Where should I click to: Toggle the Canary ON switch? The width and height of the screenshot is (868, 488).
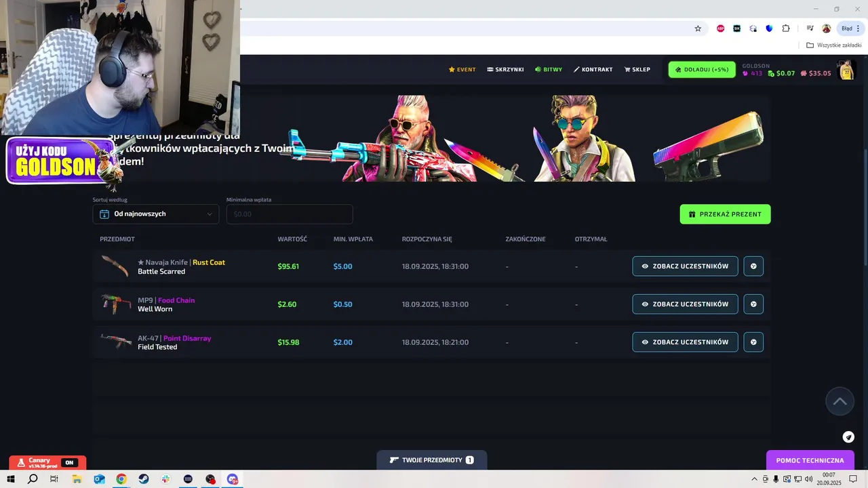click(x=69, y=463)
